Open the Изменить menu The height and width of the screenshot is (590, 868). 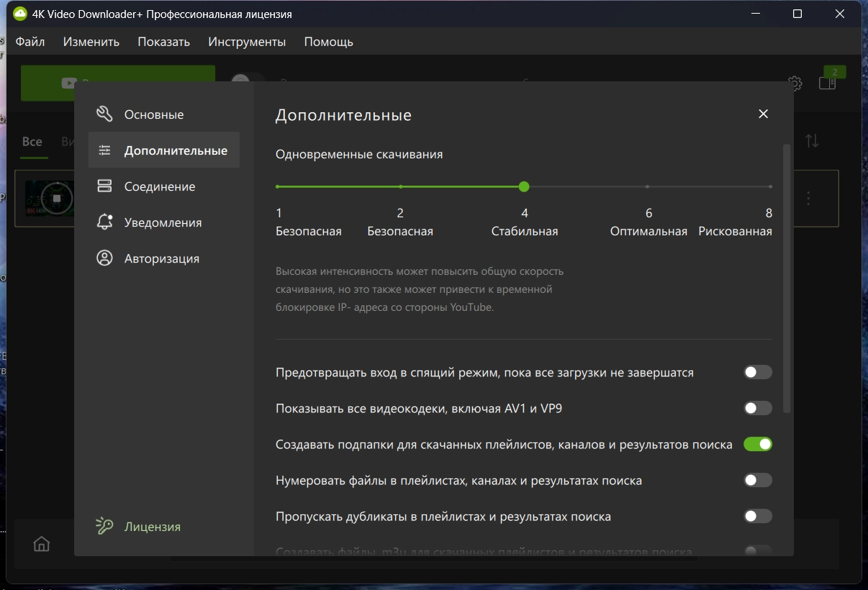91,42
